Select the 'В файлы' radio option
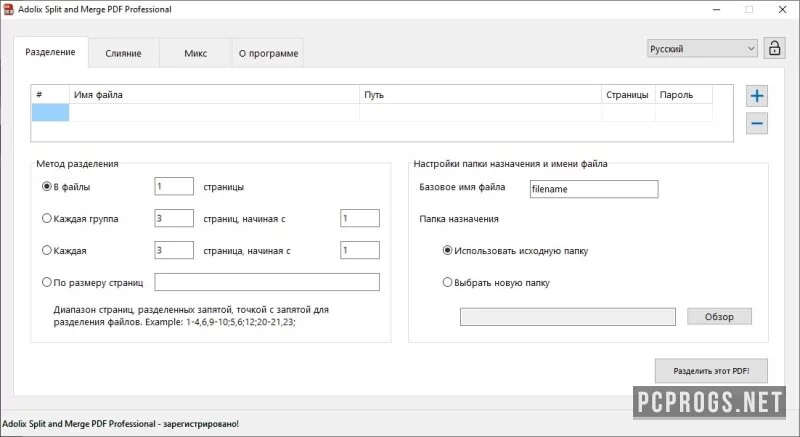 (46, 187)
